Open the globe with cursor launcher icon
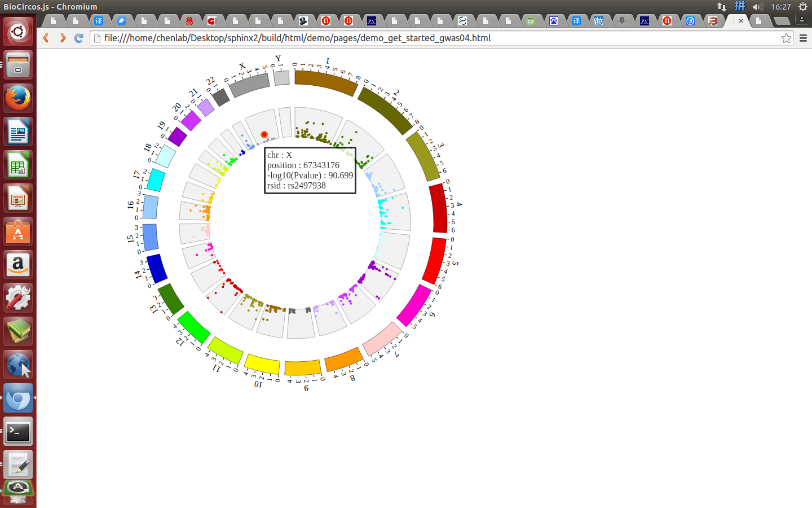Viewport: 812px width, 508px height. pos(18,365)
